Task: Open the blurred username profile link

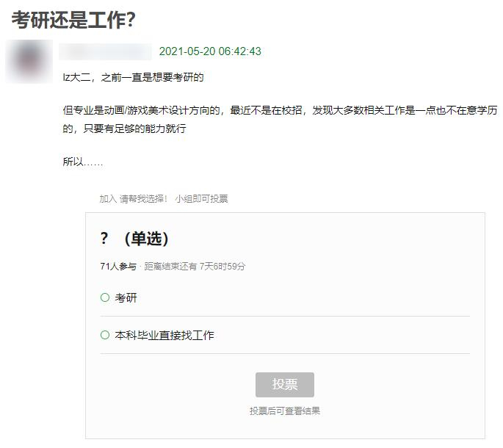Action: [x=105, y=51]
